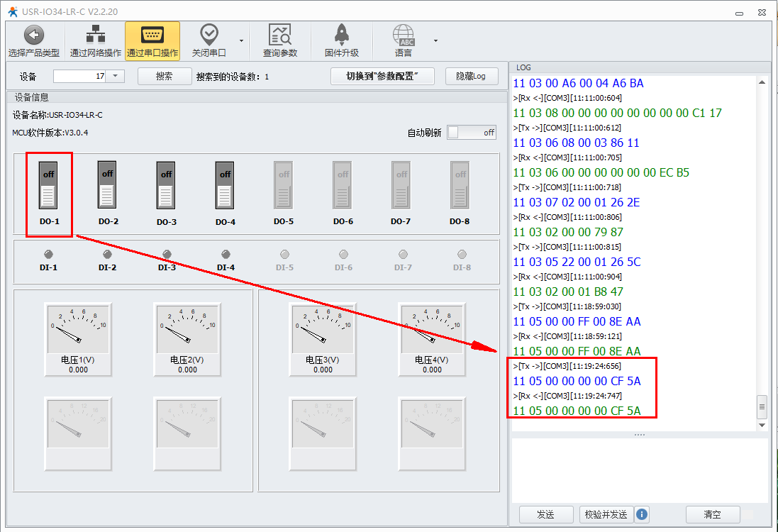Toggle the DO-1 output switch
The width and height of the screenshot is (778, 532).
point(48,184)
